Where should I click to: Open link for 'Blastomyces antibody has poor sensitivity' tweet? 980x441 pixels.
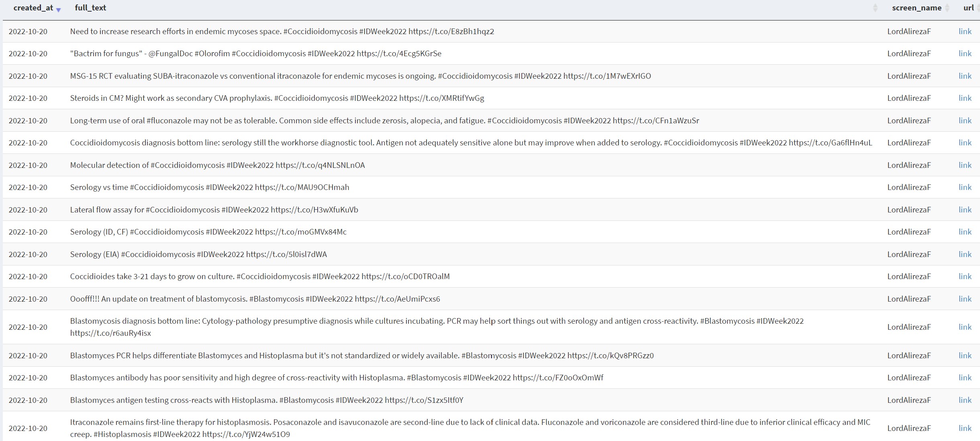click(965, 378)
